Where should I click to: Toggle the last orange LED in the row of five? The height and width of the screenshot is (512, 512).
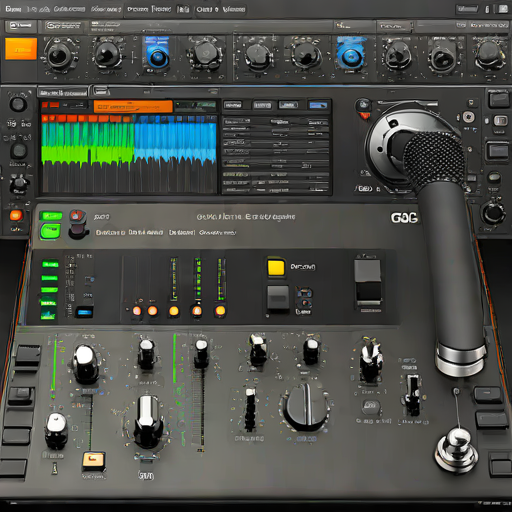220,311
